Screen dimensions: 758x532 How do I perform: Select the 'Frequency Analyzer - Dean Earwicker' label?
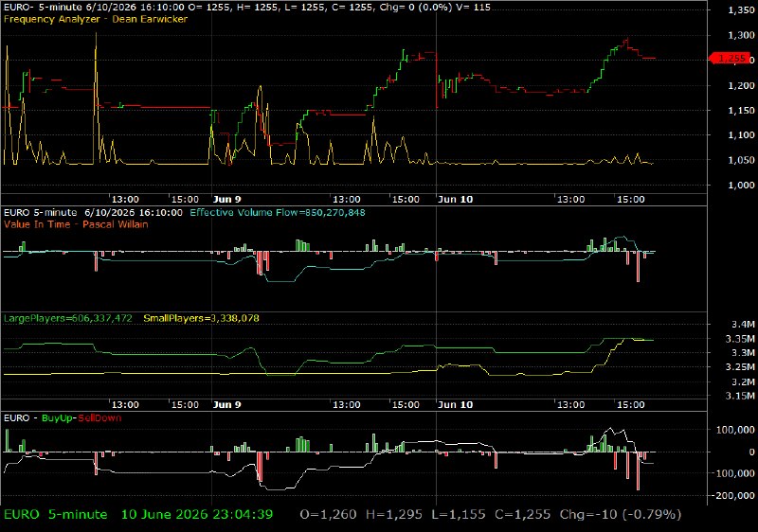pos(96,19)
